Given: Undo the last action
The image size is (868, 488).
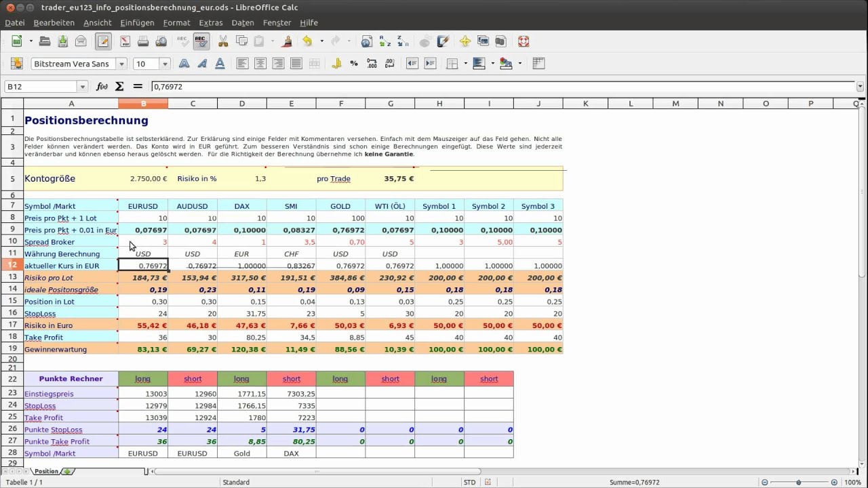Looking at the screenshot, I should [x=308, y=41].
